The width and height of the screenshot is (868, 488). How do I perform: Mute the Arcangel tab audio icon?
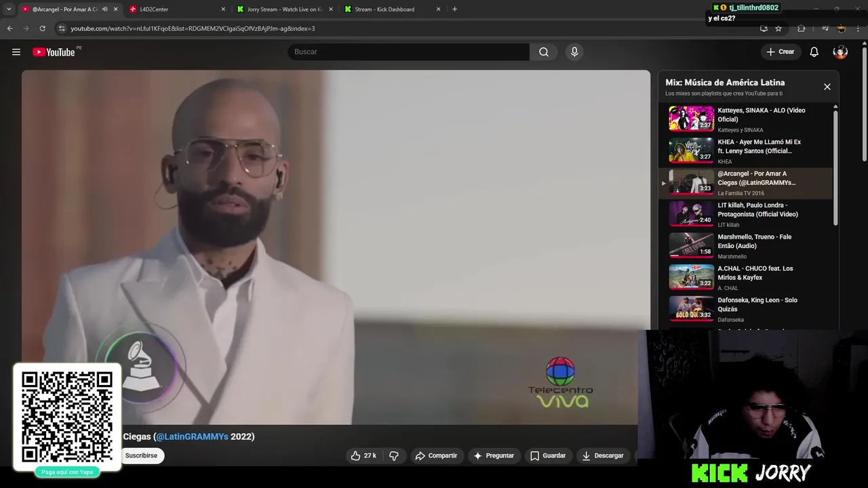coord(104,9)
